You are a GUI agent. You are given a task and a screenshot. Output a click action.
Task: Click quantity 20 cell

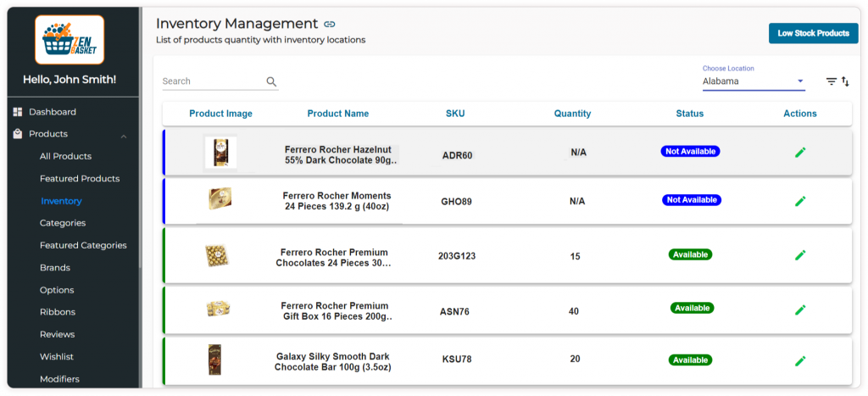tap(576, 359)
